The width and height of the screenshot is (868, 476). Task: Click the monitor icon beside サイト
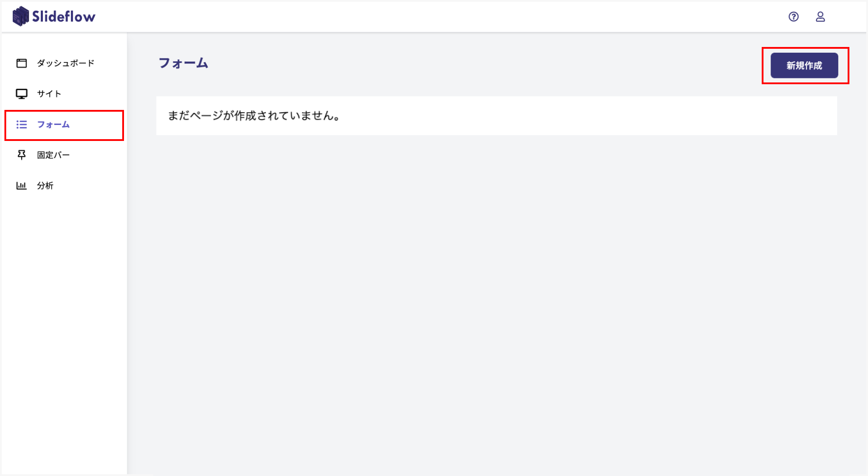tap(21, 94)
